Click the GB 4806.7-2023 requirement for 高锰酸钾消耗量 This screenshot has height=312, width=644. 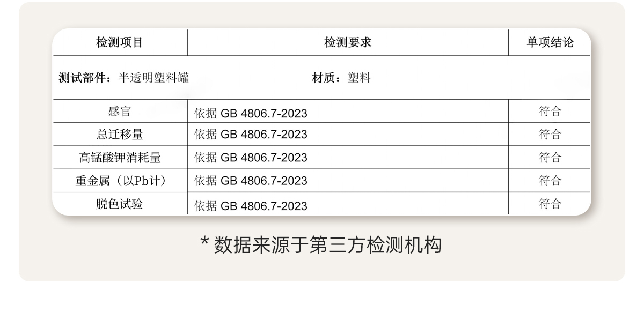click(251, 158)
